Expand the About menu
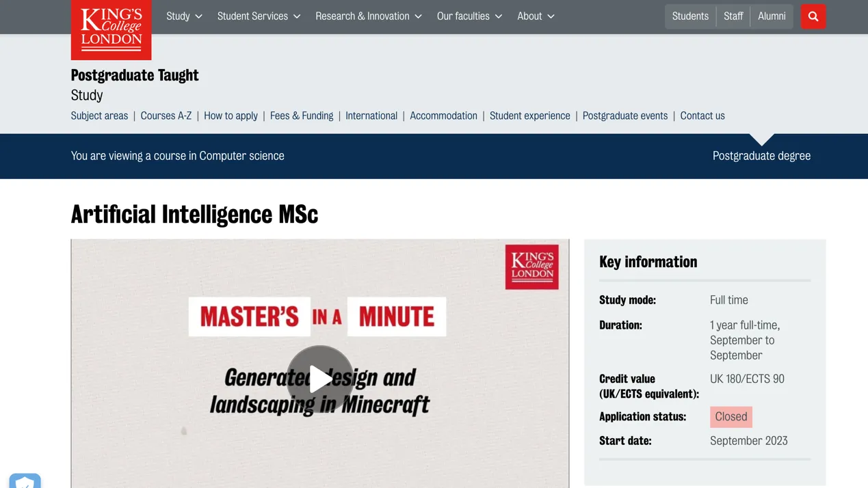Image resolution: width=868 pixels, height=488 pixels. [536, 16]
